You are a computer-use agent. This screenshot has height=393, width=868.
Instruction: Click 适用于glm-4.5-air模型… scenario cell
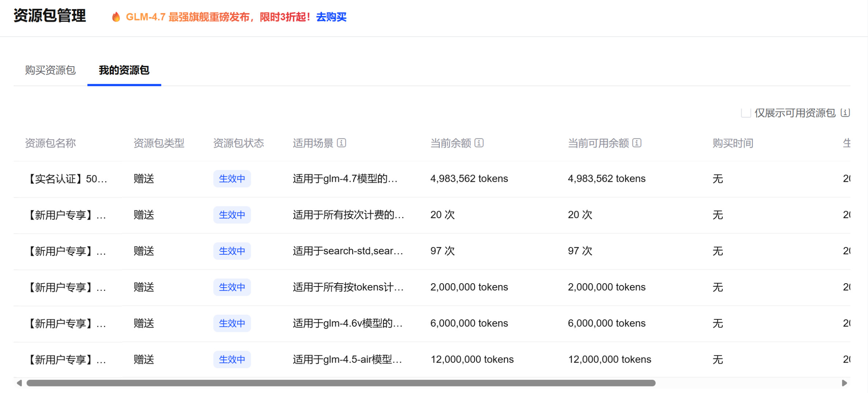click(x=347, y=359)
